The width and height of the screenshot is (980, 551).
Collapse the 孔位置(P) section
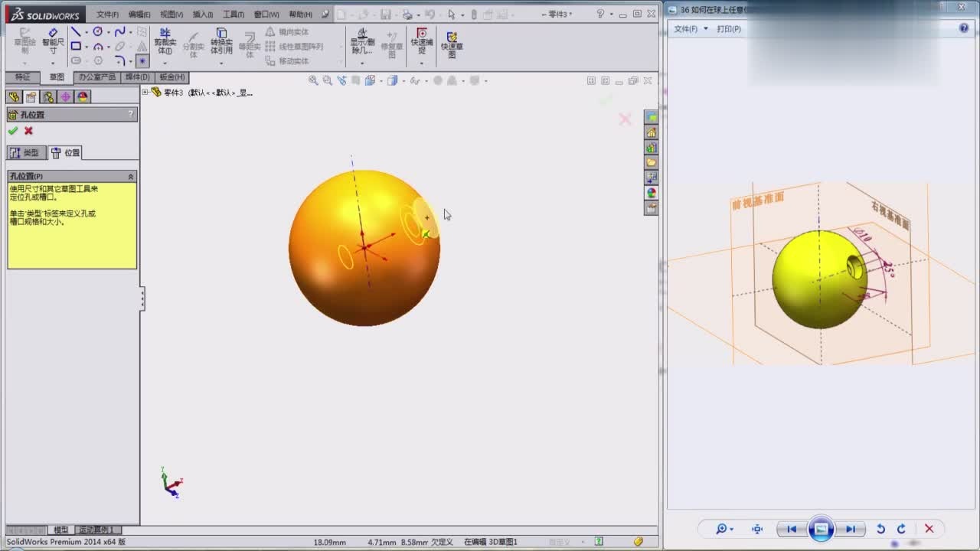pyautogui.click(x=131, y=176)
